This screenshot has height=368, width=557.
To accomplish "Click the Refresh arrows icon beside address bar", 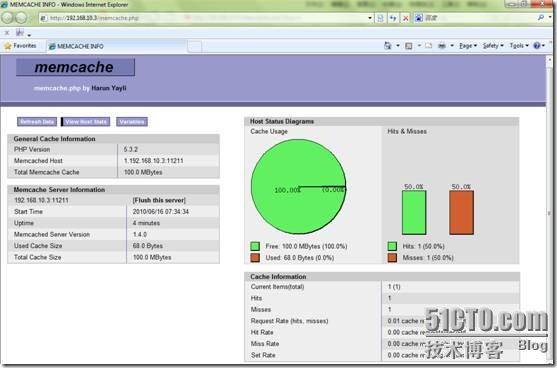I will coord(393,18).
